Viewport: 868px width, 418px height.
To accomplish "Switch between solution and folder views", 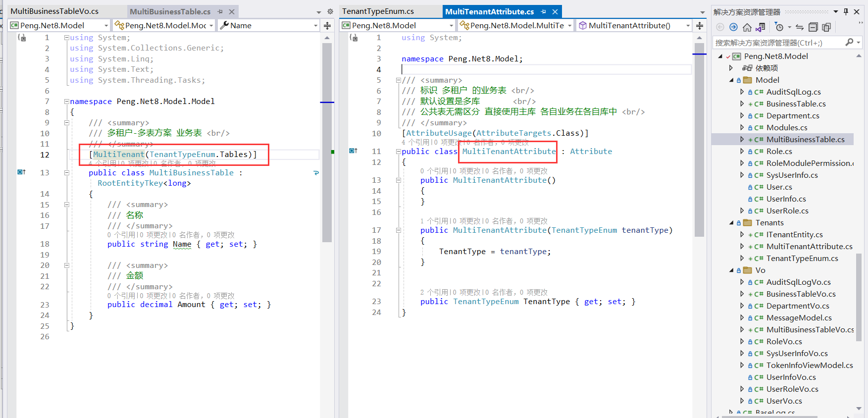I will coord(761,27).
